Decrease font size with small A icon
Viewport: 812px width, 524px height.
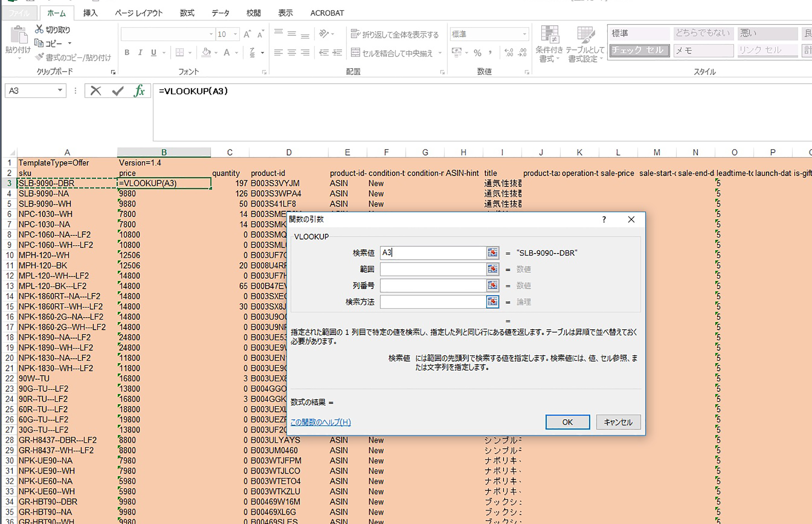click(x=260, y=34)
